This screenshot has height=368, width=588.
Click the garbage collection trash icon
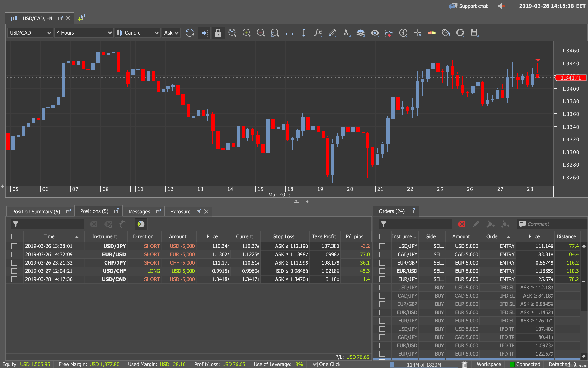(x=464, y=364)
